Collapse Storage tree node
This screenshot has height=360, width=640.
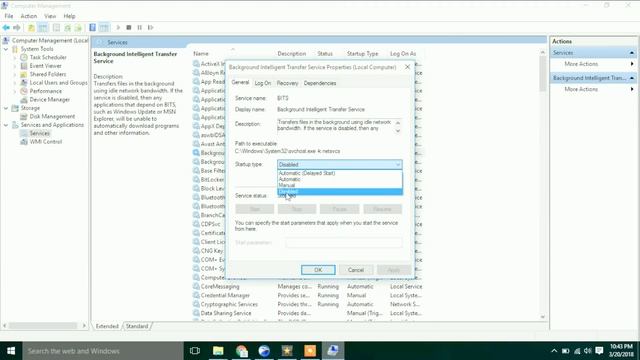(x=6, y=108)
